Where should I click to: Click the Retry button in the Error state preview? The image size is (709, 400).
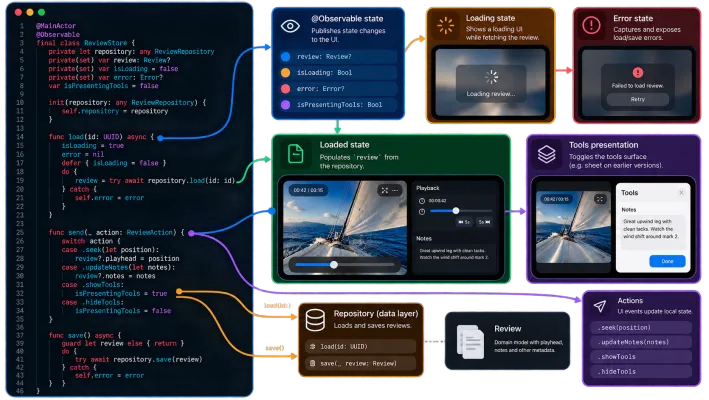click(638, 99)
